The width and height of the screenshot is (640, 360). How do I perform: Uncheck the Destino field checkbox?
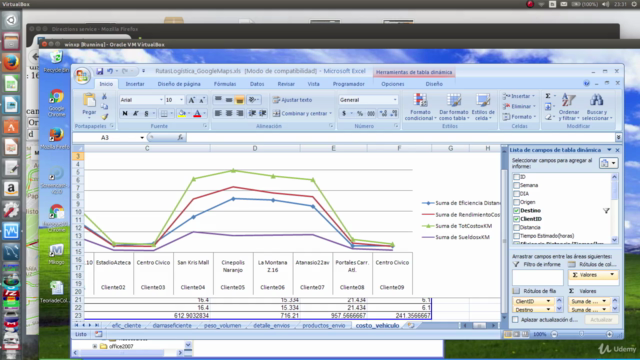pyautogui.click(x=516, y=211)
